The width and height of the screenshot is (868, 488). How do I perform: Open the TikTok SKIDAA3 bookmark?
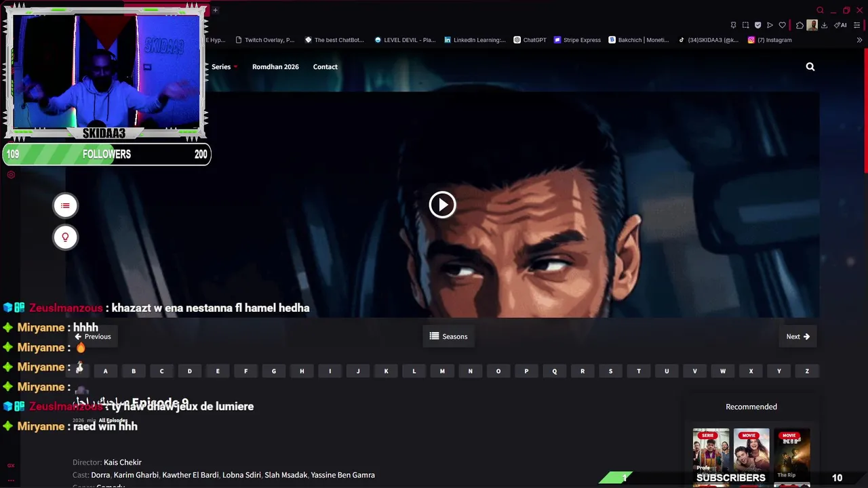click(709, 40)
